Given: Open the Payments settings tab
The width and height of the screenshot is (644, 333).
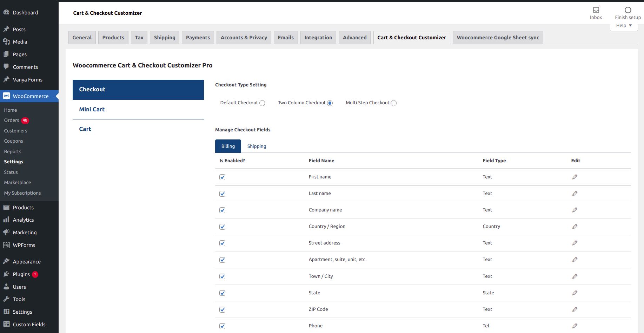Looking at the screenshot, I should coord(198,38).
